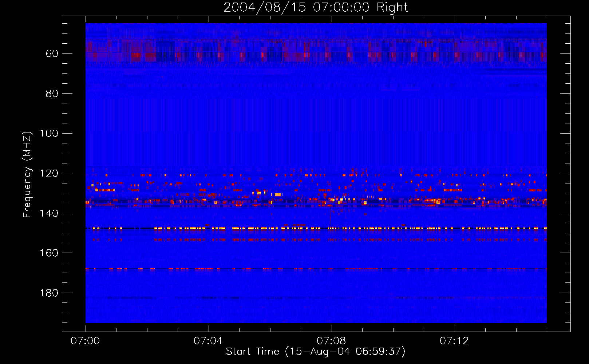The width and height of the screenshot is (589, 364).
Task: Click the 'Start Time (15-Aug-04 06:59:37)' axis label
Action: tap(316, 352)
